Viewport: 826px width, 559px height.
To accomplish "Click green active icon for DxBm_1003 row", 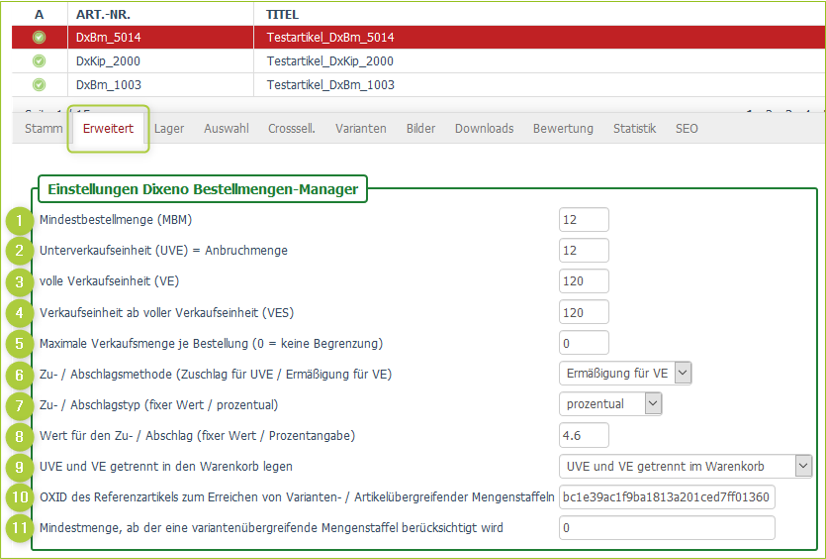I will click(x=39, y=85).
